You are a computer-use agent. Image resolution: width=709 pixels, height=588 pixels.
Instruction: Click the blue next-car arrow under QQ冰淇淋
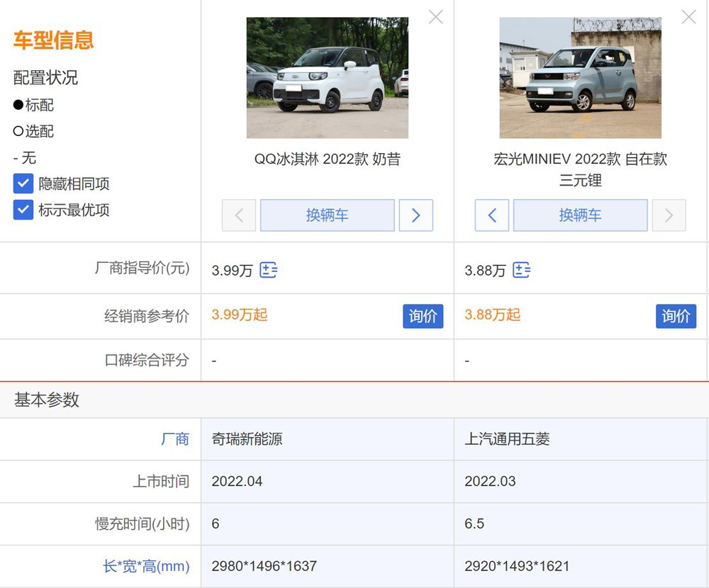point(416,215)
